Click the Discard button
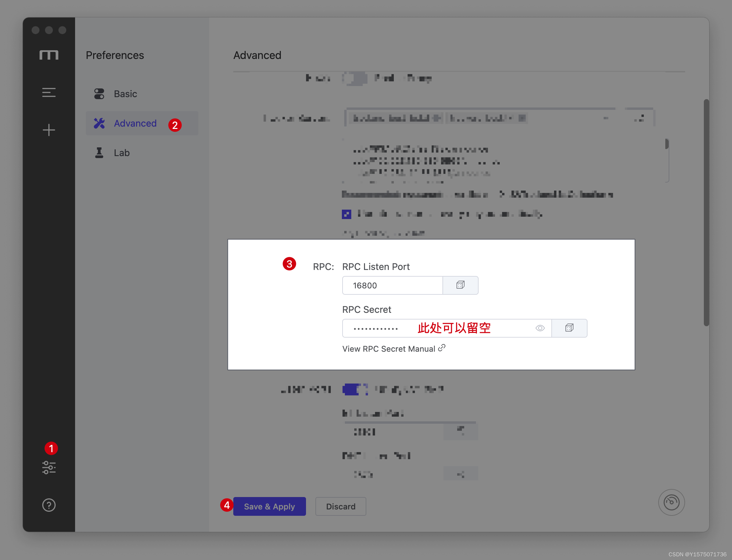The height and width of the screenshot is (560, 732). click(341, 506)
